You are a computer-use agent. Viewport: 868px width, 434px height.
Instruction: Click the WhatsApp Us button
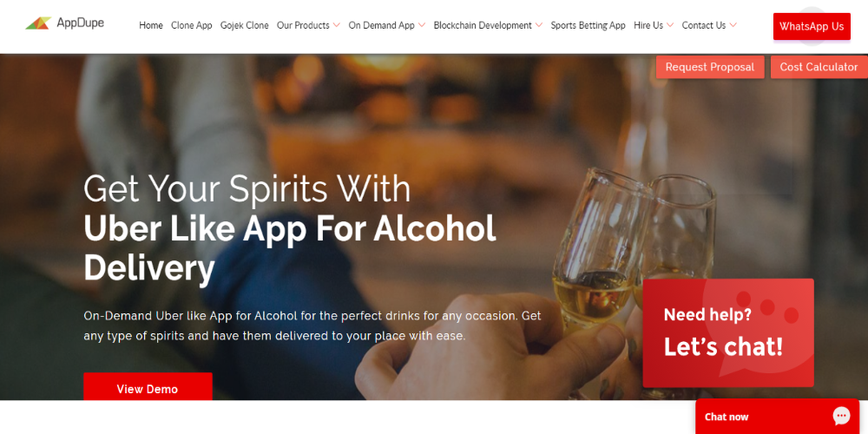pos(812,27)
